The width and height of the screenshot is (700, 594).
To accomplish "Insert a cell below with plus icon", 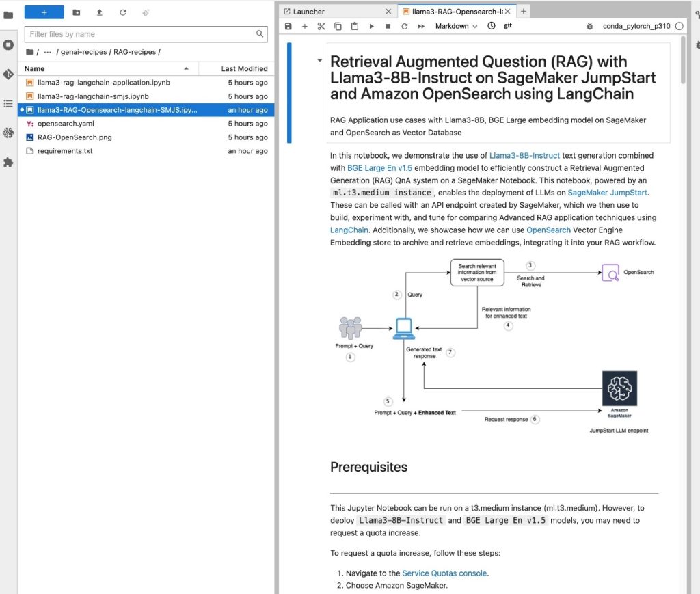I will pyautogui.click(x=304, y=26).
